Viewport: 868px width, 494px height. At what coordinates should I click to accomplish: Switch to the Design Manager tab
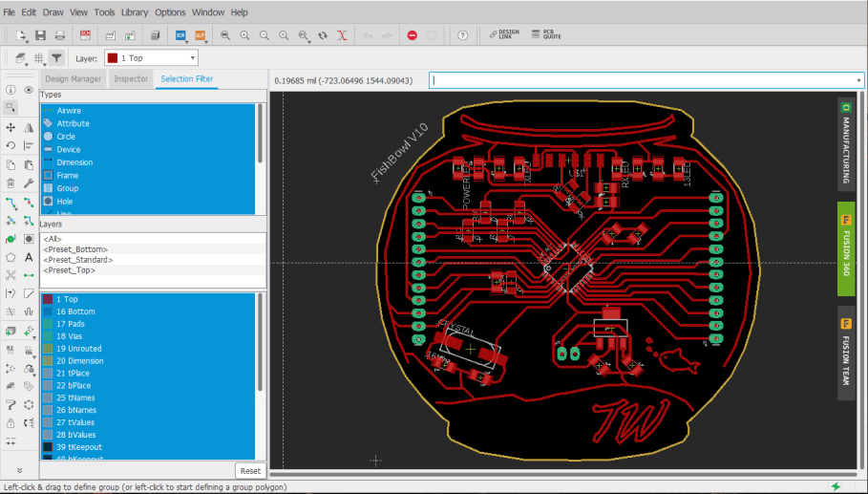pos(74,78)
